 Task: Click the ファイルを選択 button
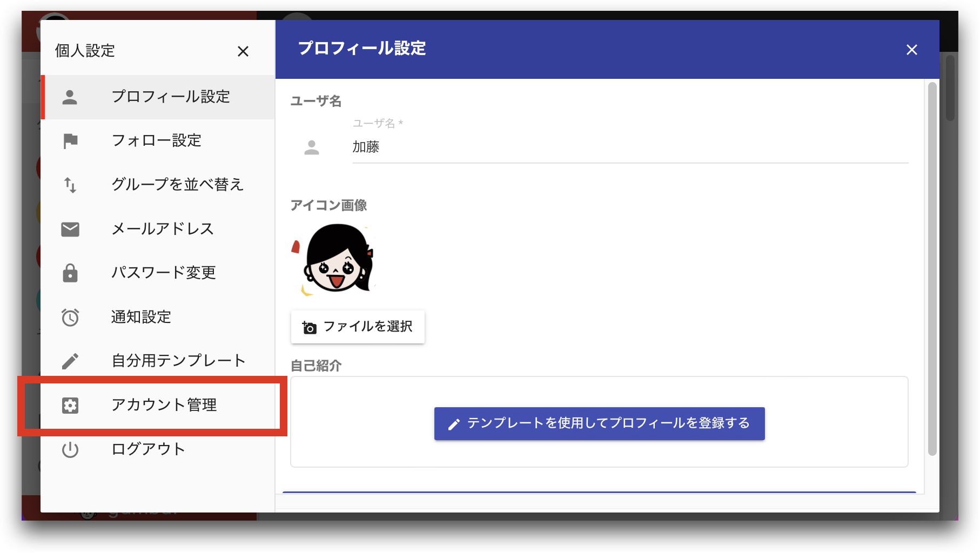tap(358, 327)
